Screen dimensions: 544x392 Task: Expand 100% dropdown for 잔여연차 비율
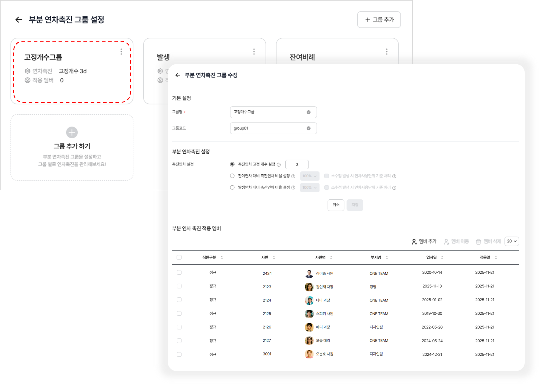pos(310,176)
